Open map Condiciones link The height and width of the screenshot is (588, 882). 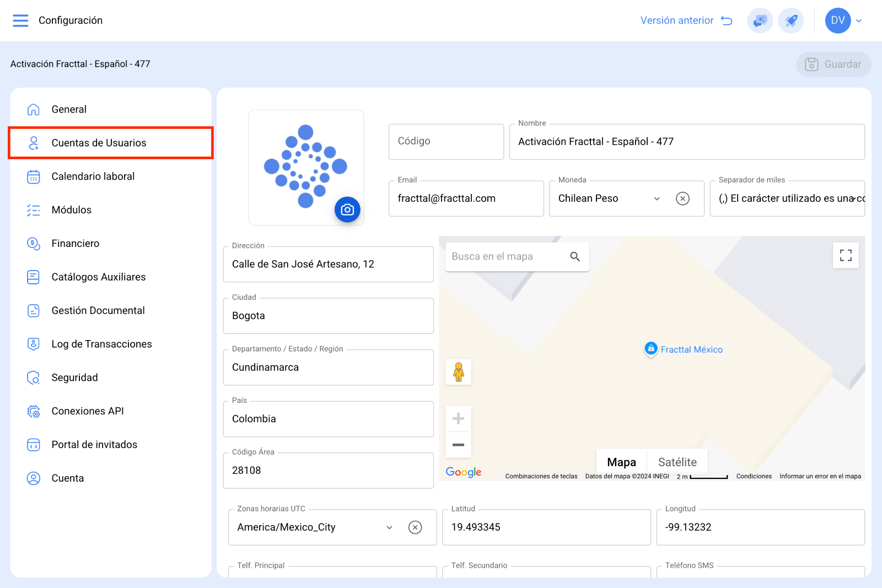tap(754, 476)
